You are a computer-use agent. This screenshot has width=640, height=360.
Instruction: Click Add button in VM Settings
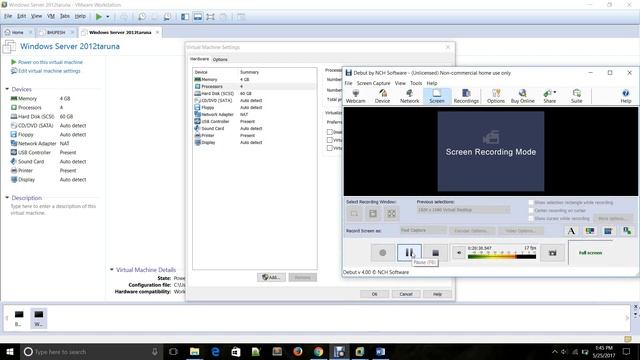[x=271, y=277]
